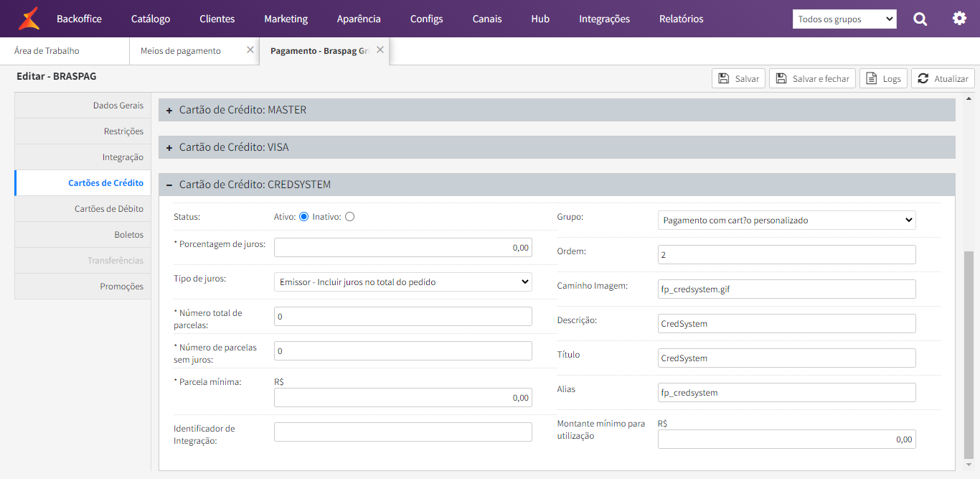Click the orange logo icon in header
This screenshot has height=479, width=980.
point(29,19)
